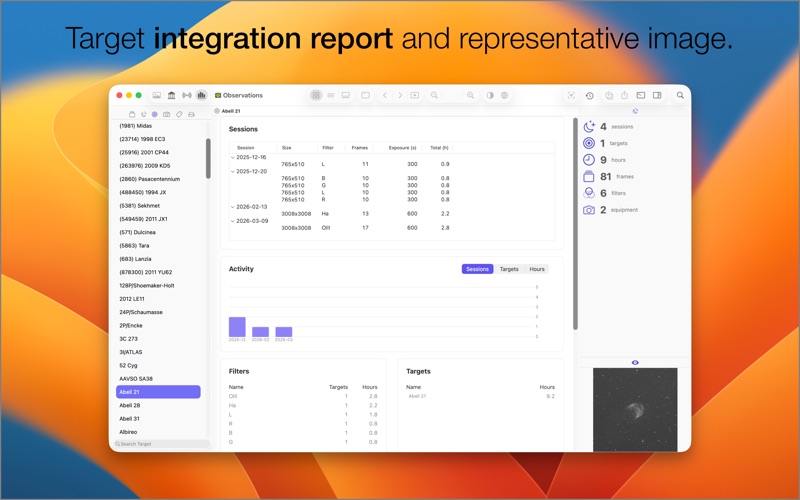Switch Activity chart to Sessions

tap(478, 269)
